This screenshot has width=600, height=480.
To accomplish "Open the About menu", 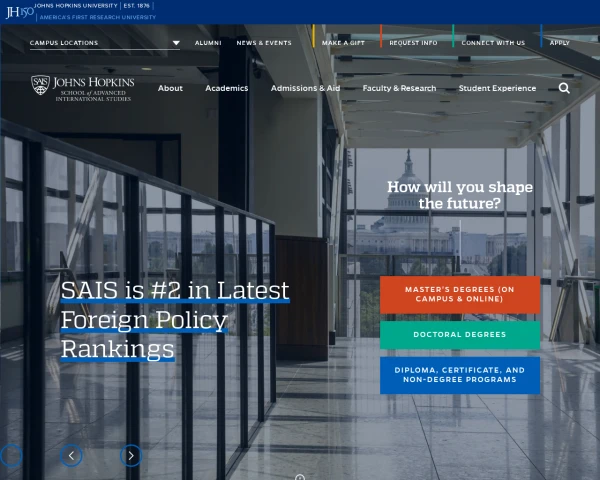I will coord(170,88).
